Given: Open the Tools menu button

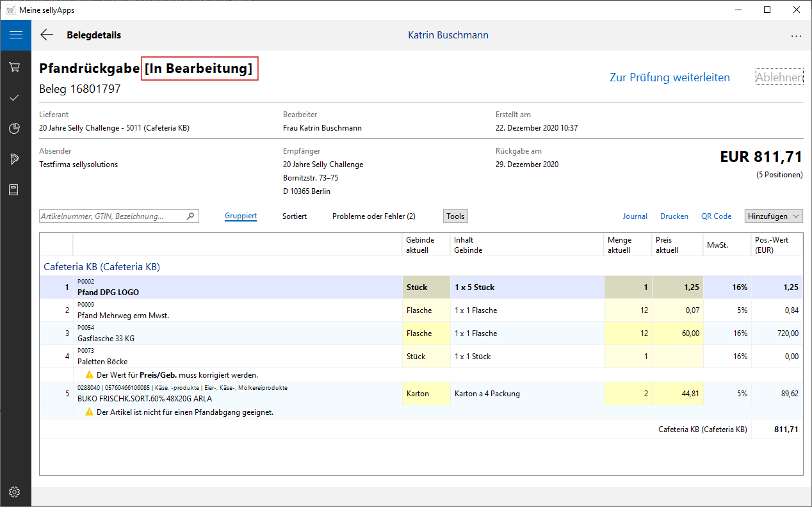Looking at the screenshot, I should click(455, 216).
